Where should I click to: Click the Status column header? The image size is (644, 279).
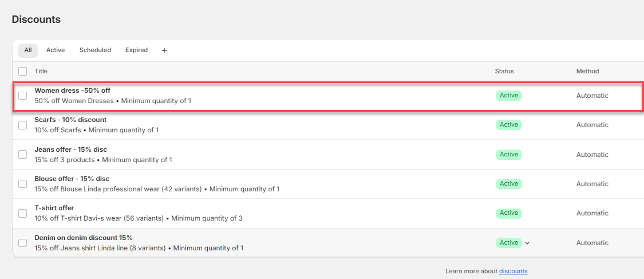(504, 72)
